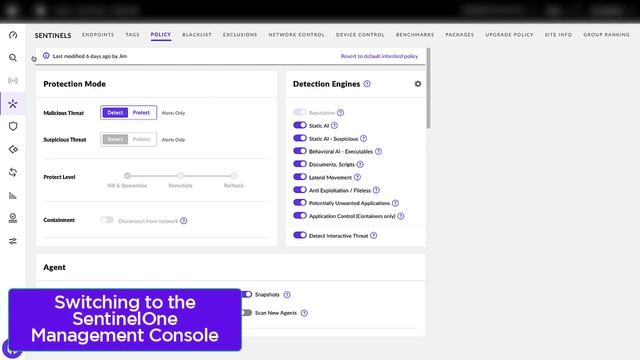Disable Static AI - Suspicious engine
This screenshot has height=360, width=640.
pos(300,138)
